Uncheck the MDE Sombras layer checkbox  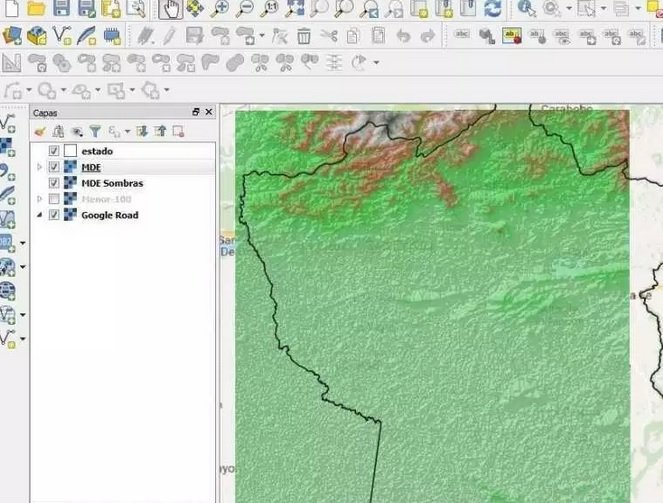click(54, 183)
